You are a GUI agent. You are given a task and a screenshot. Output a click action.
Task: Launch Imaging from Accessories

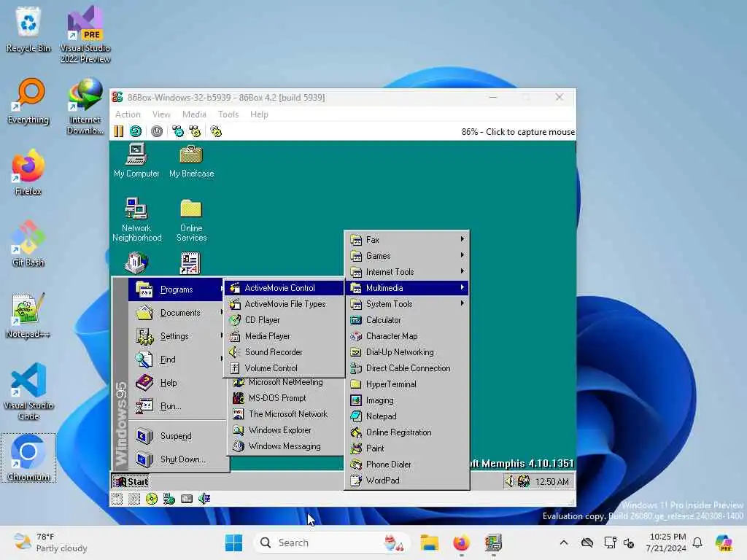coord(407,400)
